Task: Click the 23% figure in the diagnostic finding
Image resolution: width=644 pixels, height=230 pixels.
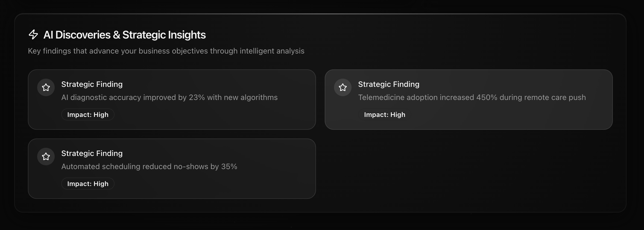Action: [x=197, y=98]
